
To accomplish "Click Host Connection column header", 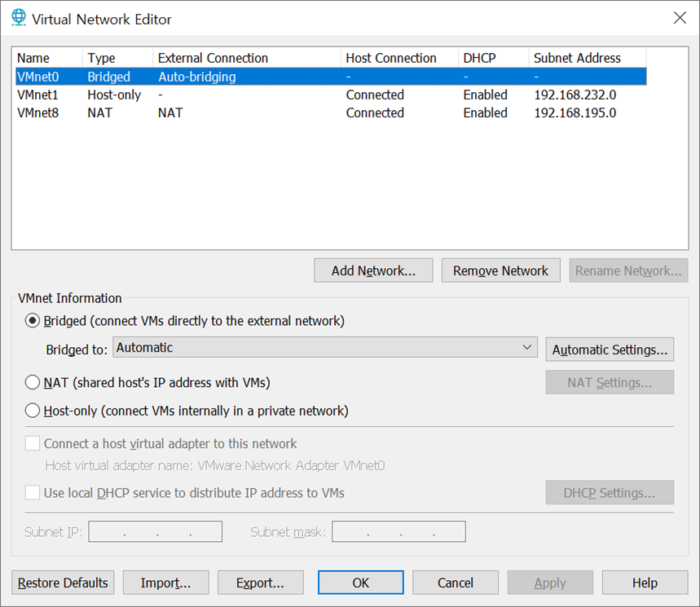I will (x=399, y=58).
